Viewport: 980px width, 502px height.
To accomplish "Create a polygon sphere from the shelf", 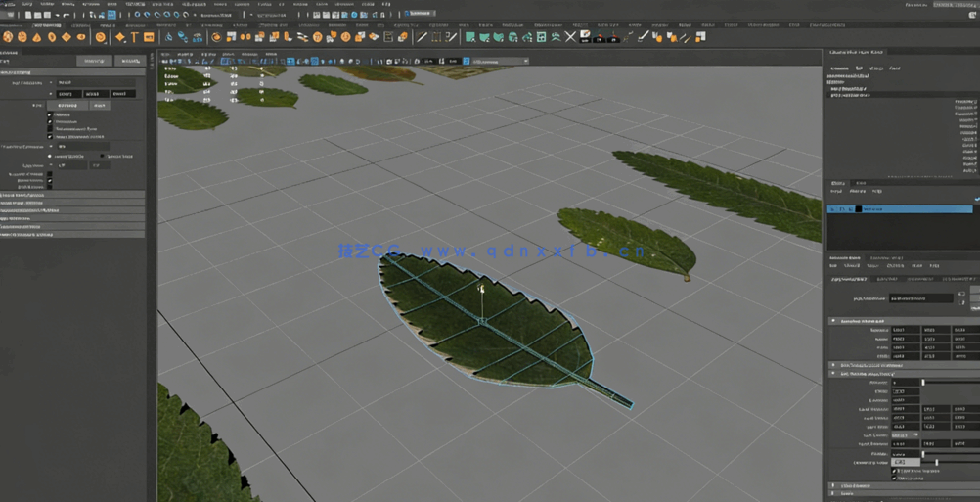I will (8, 37).
